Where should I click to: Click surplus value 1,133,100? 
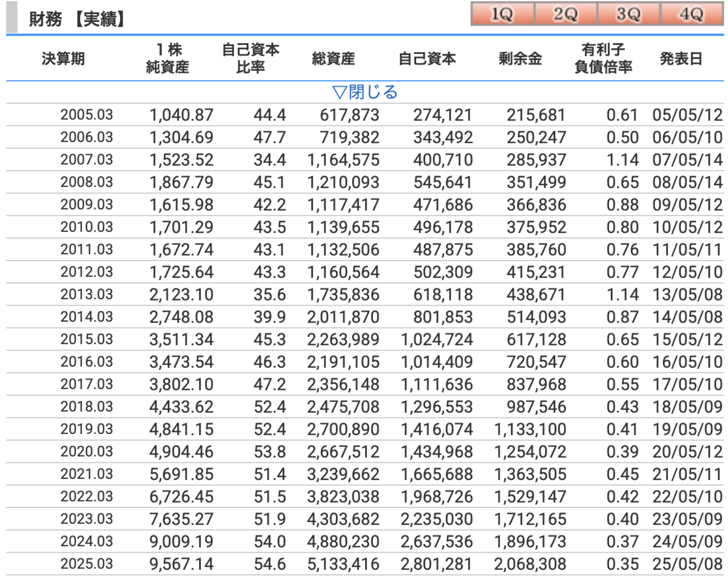[x=530, y=429]
